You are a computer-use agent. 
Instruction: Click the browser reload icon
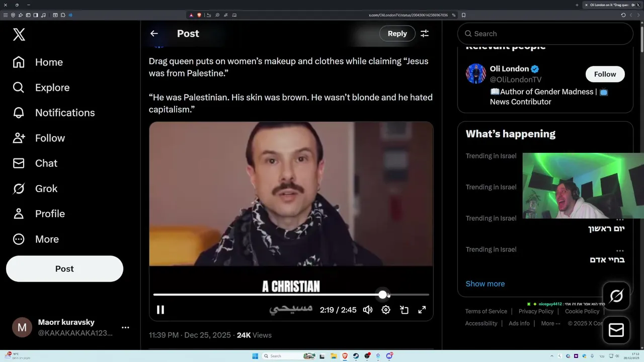[x=623, y=15]
